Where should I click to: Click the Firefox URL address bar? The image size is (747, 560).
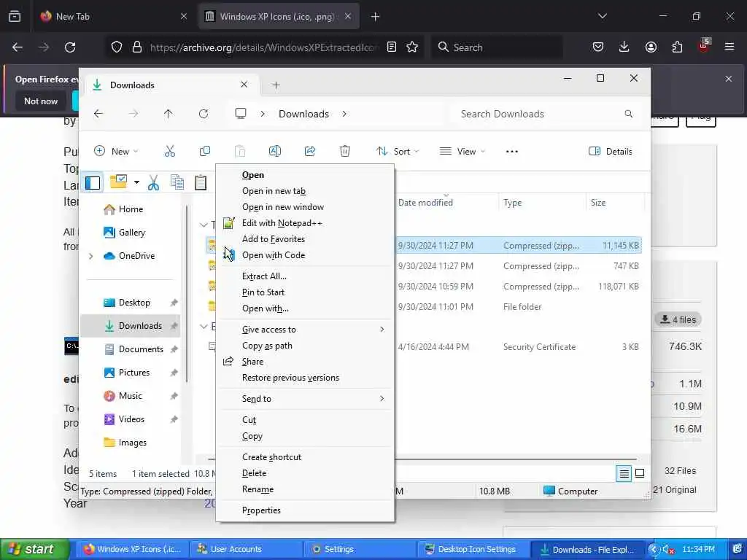[263, 47]
